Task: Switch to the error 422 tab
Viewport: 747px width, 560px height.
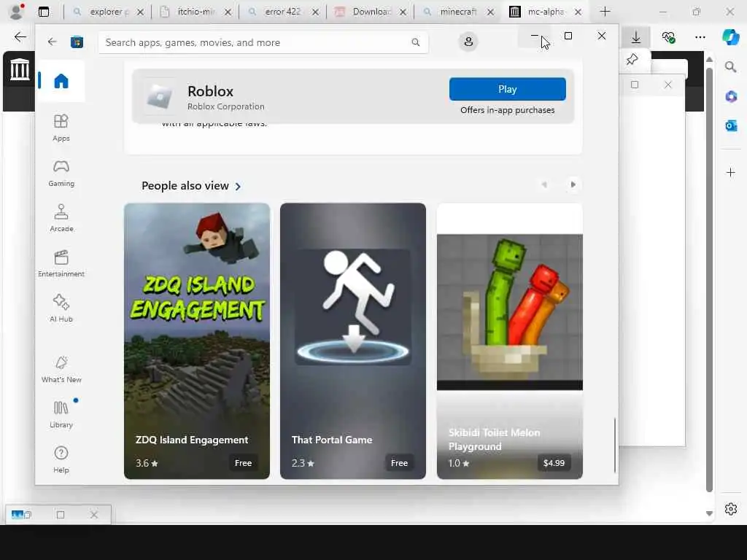Action: point(283,12)
